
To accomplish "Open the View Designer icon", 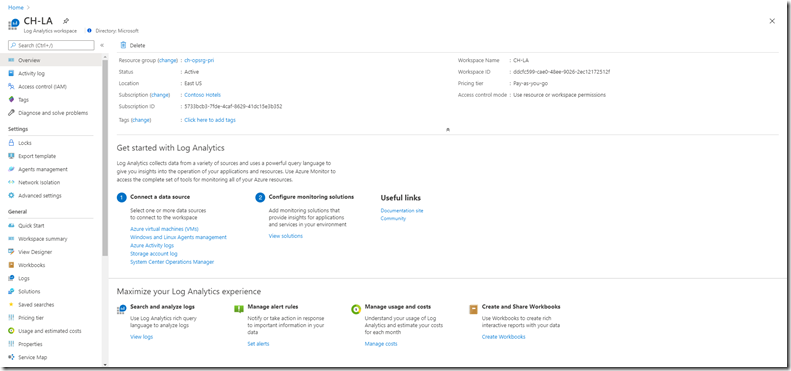I will (x=11, y=252).
